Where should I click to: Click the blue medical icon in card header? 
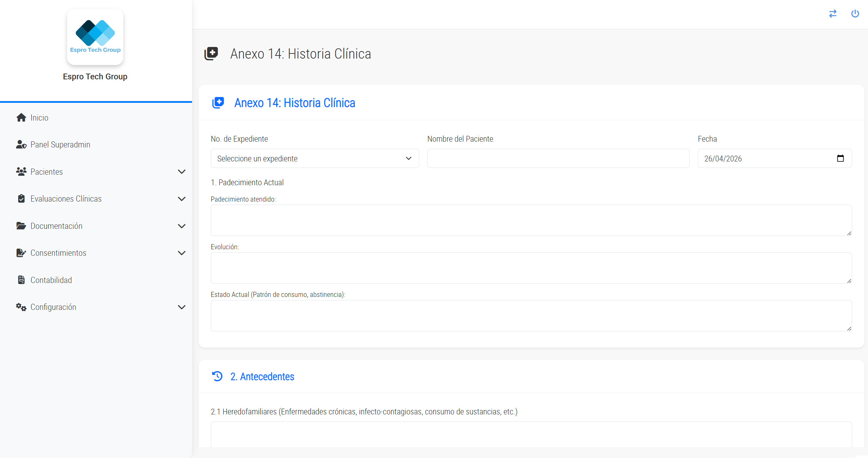218,102
